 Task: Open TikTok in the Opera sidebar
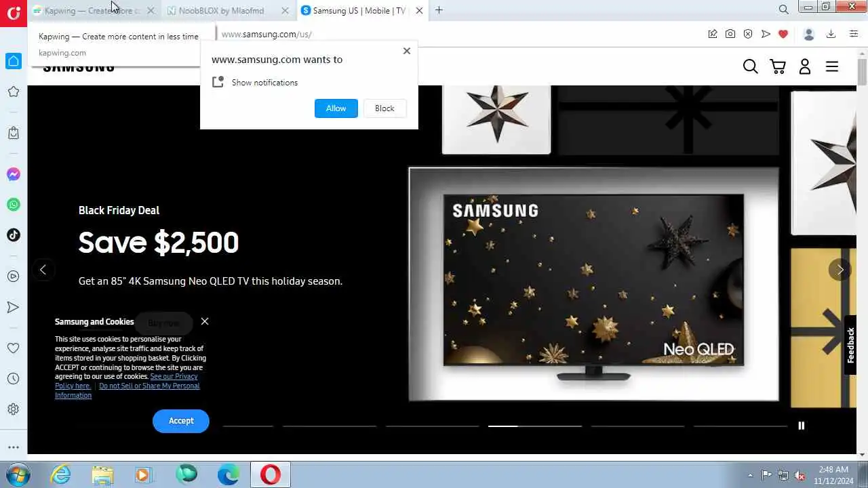pyautogui.click(x=13, y=235)
